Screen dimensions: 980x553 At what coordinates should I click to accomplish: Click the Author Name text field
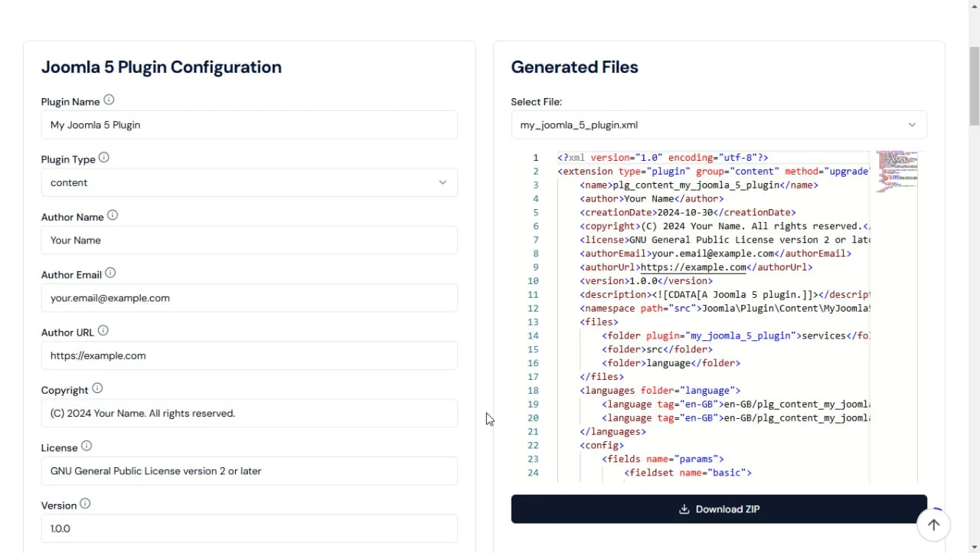(249, 241)
